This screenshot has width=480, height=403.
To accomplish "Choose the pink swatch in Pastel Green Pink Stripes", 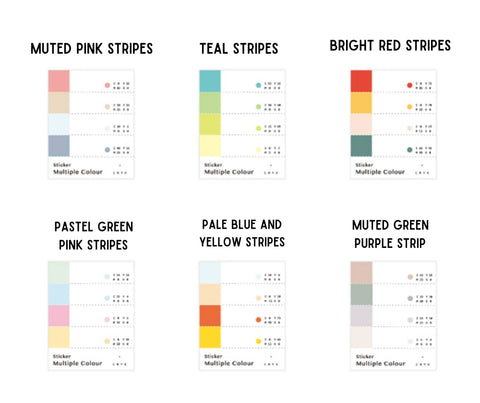I will tap(59, 315).
